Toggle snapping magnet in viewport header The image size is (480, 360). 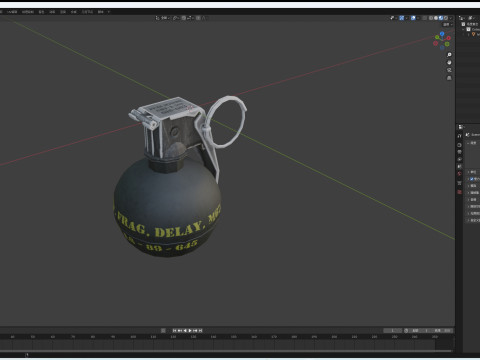click(x=184, y=18)
